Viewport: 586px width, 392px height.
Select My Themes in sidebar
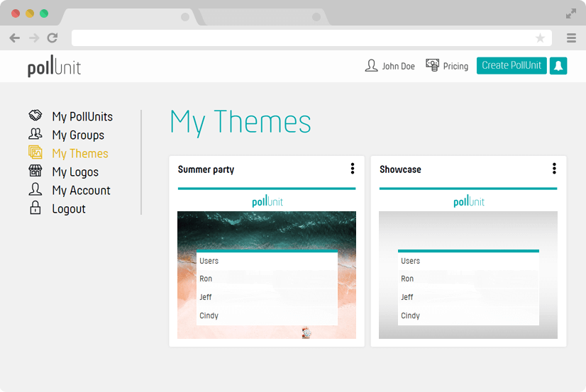pos(80,153)
